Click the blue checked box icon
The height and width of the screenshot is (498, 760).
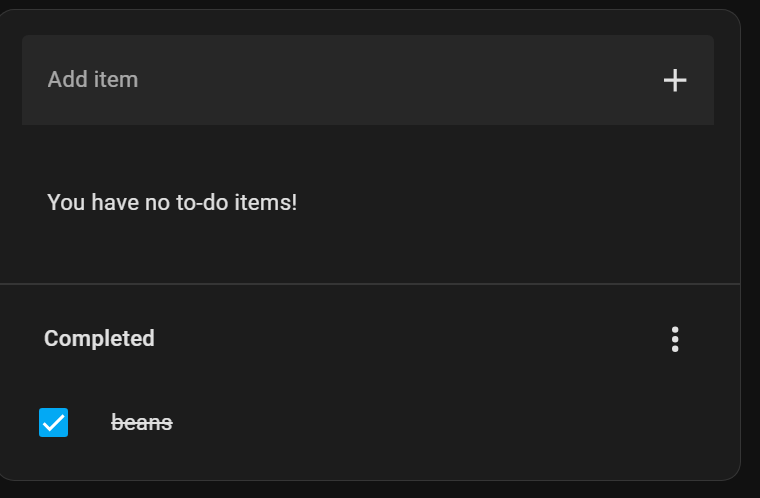coord(53,423)
